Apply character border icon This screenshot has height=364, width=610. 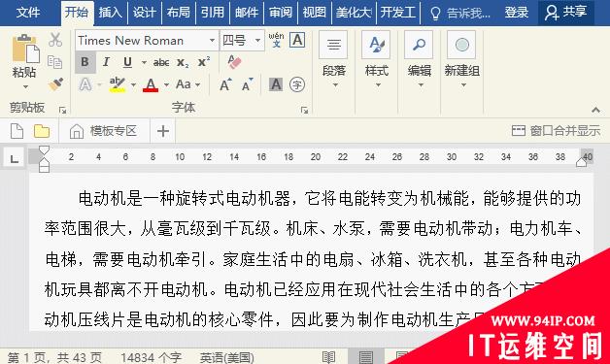(297, 40)
